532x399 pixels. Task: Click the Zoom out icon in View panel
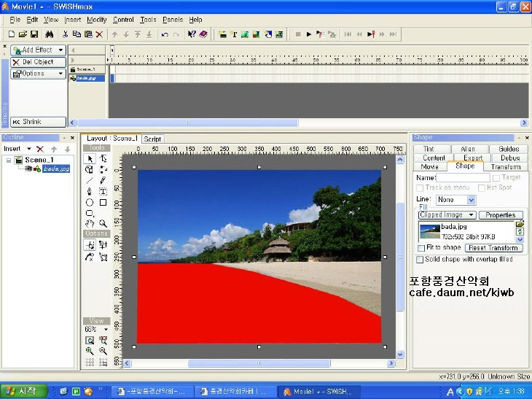(103, 351)
